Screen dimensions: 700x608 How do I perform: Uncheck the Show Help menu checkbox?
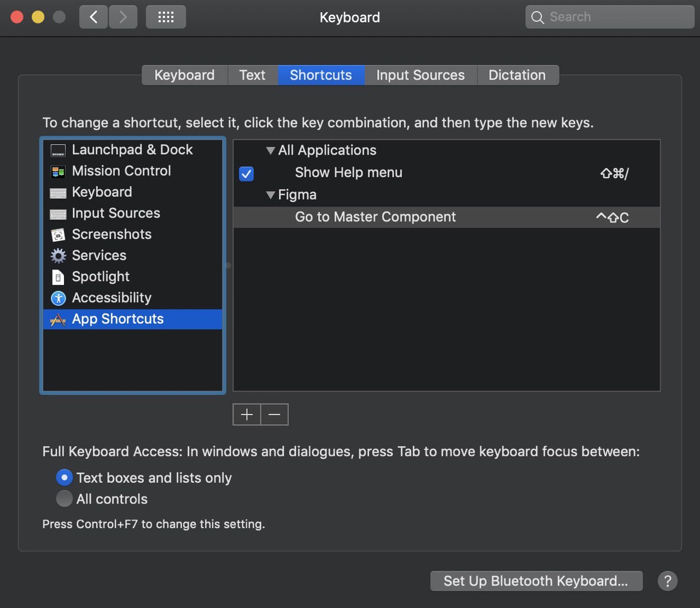247,174
